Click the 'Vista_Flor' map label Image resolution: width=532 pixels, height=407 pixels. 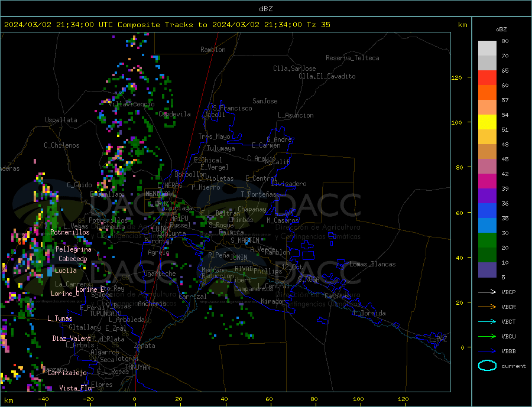click(77, 388)
